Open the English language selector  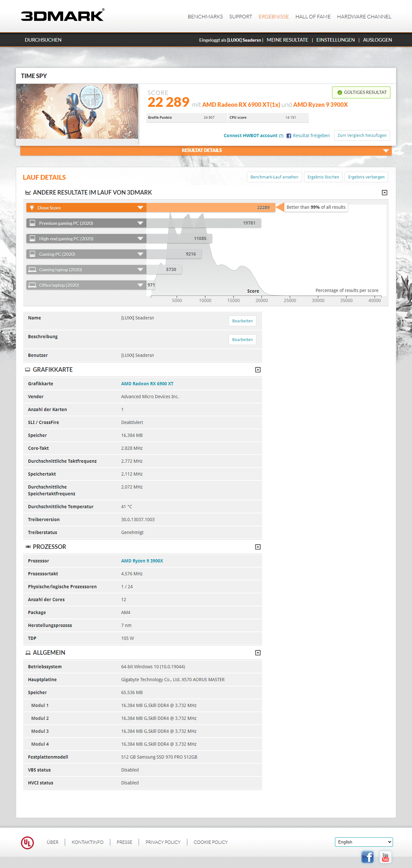(364, 842)
